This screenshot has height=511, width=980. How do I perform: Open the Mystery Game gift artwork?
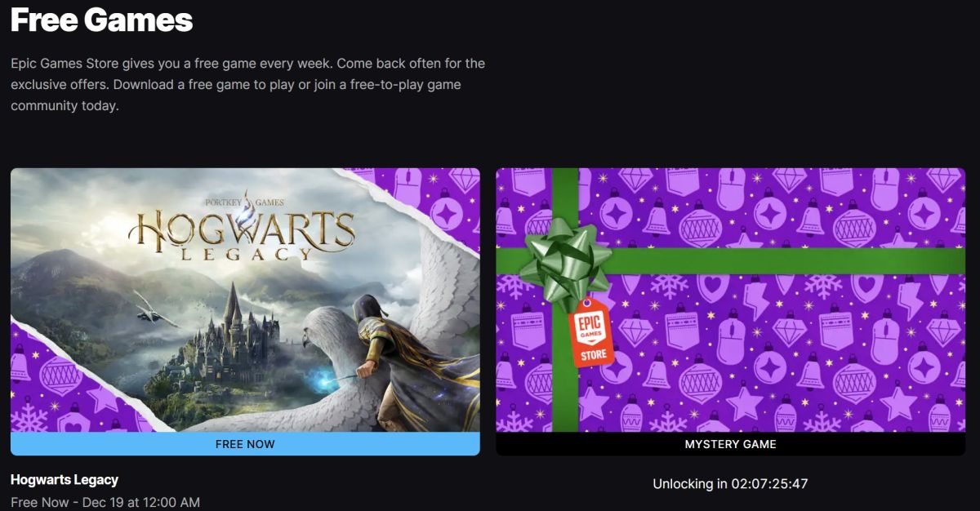[x=731, y=300]
